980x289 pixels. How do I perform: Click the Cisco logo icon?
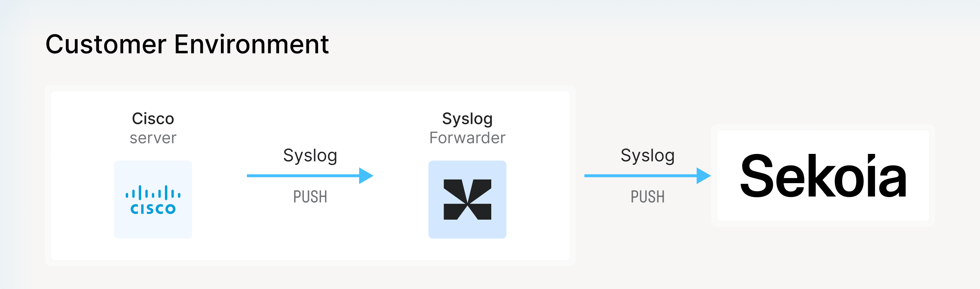click(153, 199)
